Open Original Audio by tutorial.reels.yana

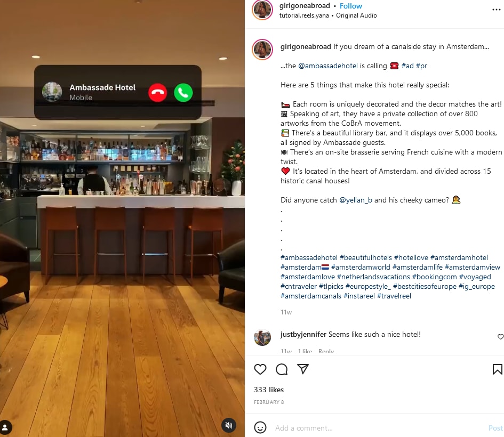356,15
